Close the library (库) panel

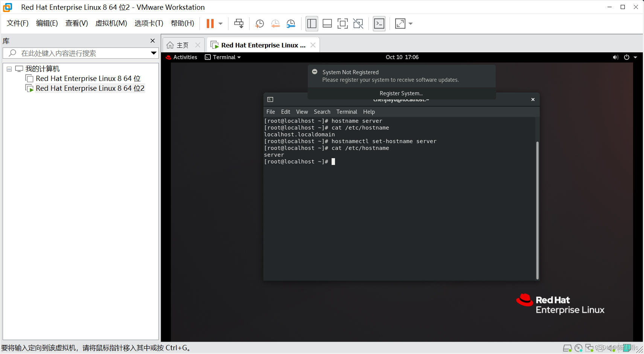coord(152,41)
